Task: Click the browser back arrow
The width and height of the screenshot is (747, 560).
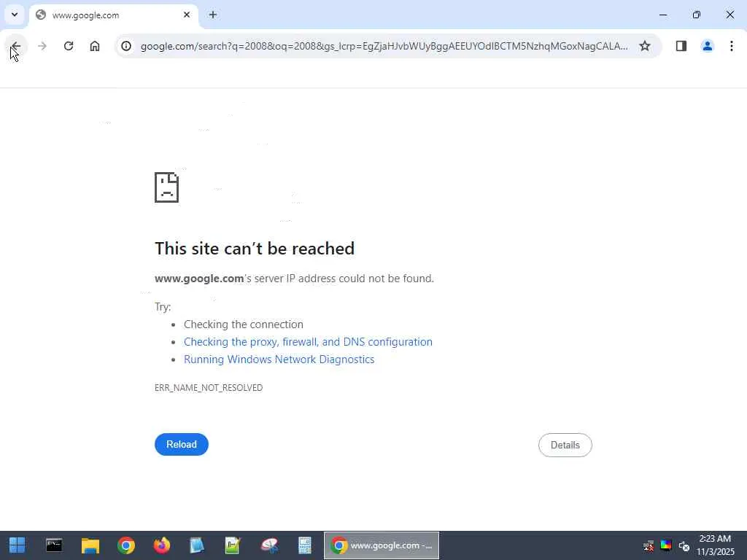Action: [16, 46]
